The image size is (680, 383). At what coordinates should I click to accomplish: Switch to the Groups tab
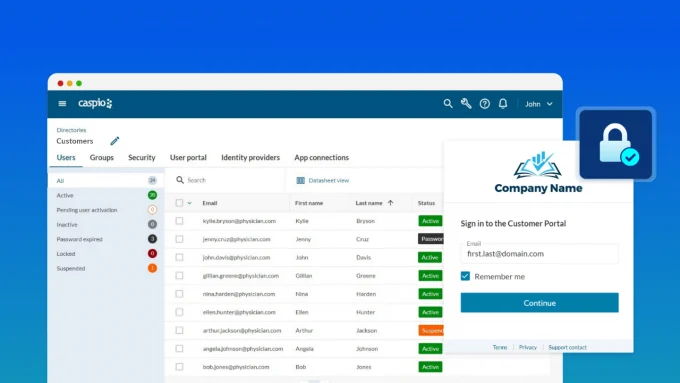(101, 157)
